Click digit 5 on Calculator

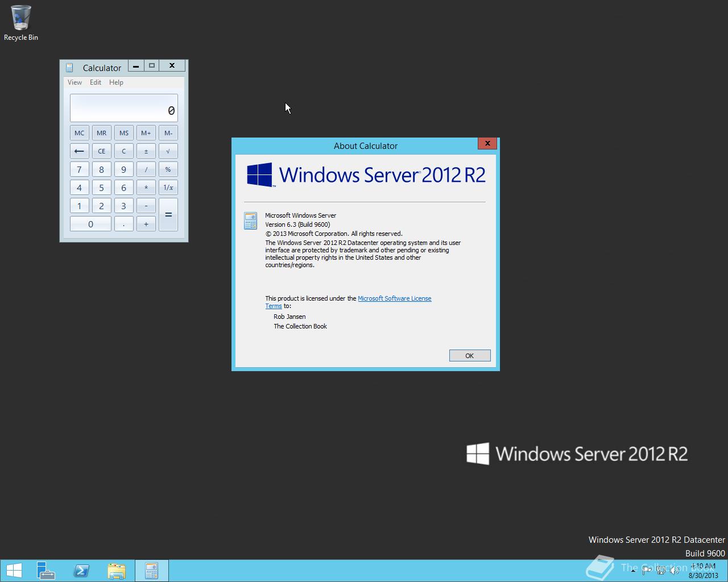coord(101,188)
